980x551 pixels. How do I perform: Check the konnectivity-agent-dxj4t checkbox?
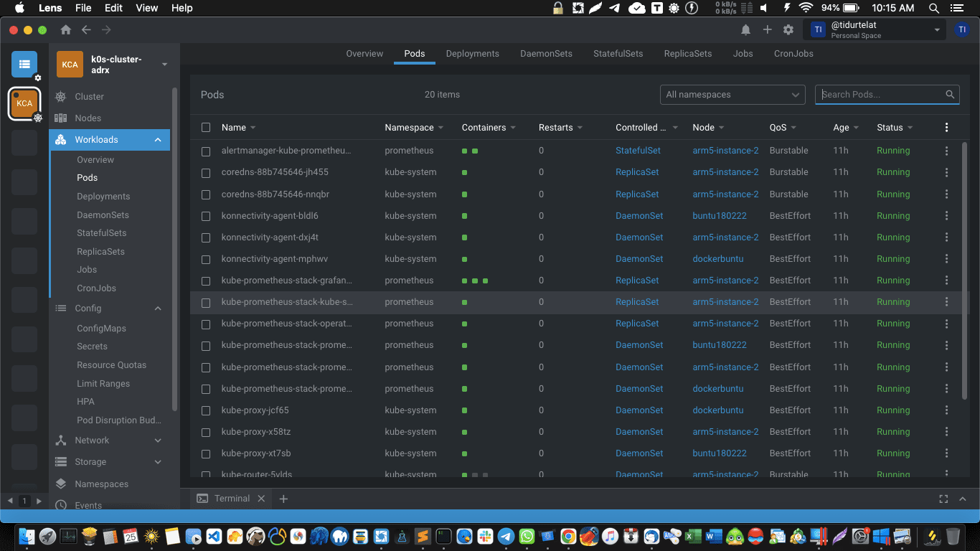206,237
